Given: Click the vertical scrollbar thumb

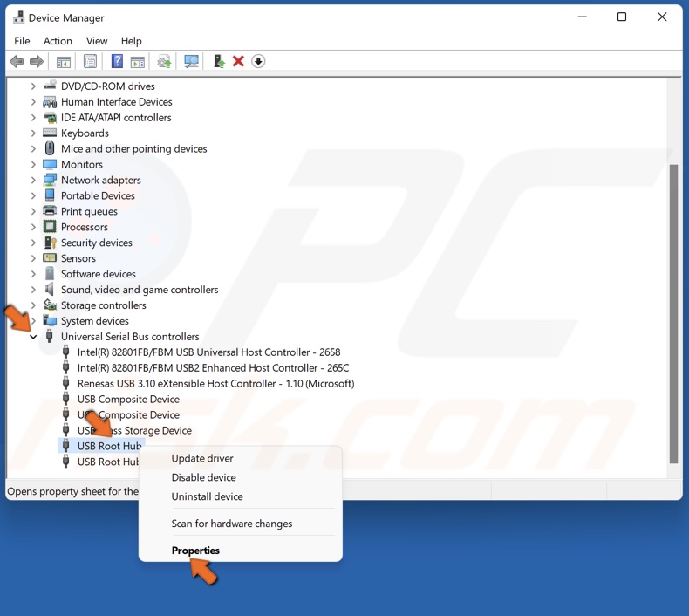Looking at the screenshot, I should 673,313.
